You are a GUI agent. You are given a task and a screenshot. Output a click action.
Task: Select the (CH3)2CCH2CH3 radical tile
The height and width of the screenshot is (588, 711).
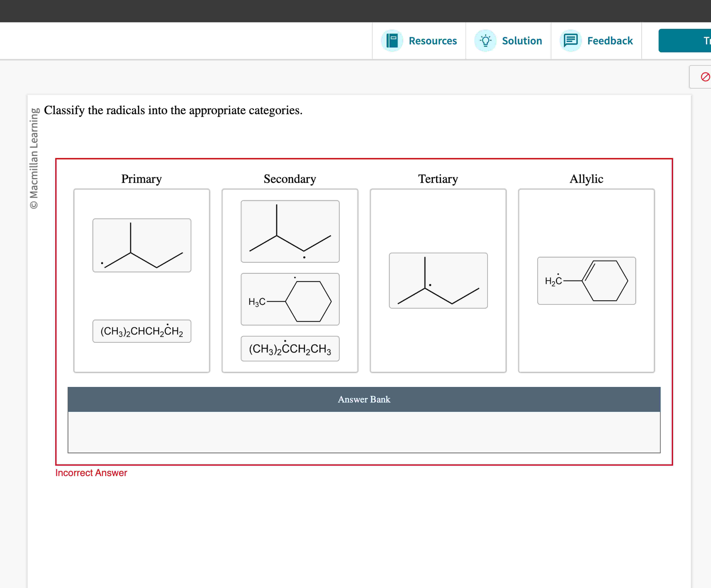[290, 349]
